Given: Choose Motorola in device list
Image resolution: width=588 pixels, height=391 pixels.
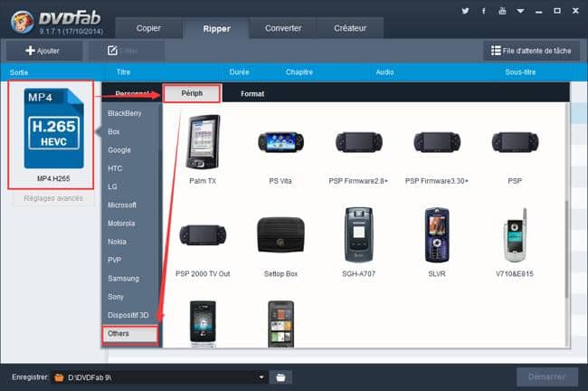Looking at the screenshot, I should tap(121, 224).
